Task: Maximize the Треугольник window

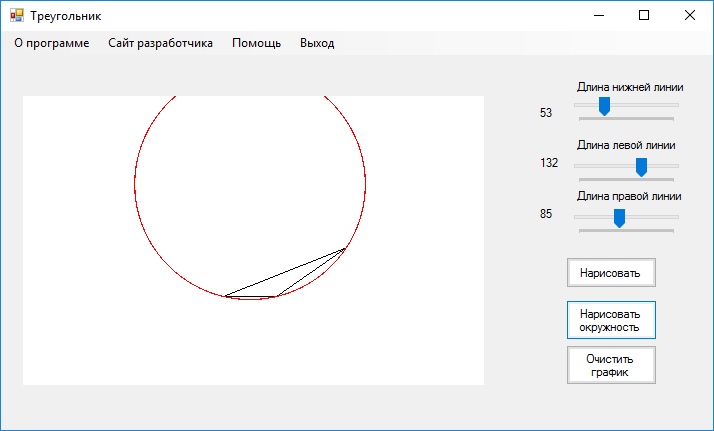Action: tap(644, 15)
